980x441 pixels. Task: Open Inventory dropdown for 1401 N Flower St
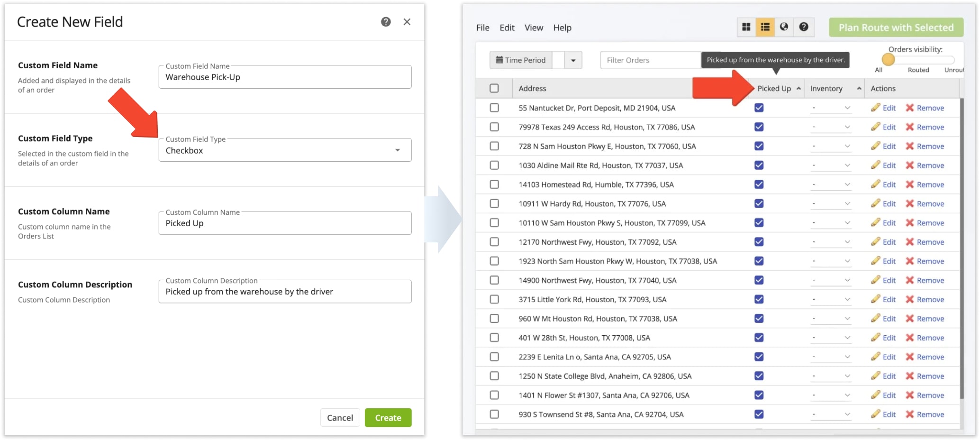click(831, 395)
